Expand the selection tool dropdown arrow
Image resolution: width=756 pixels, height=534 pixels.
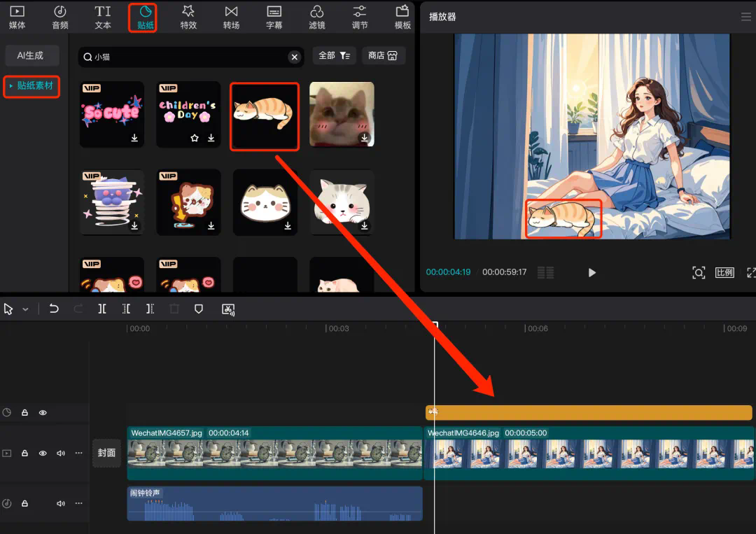click(25, 309)
